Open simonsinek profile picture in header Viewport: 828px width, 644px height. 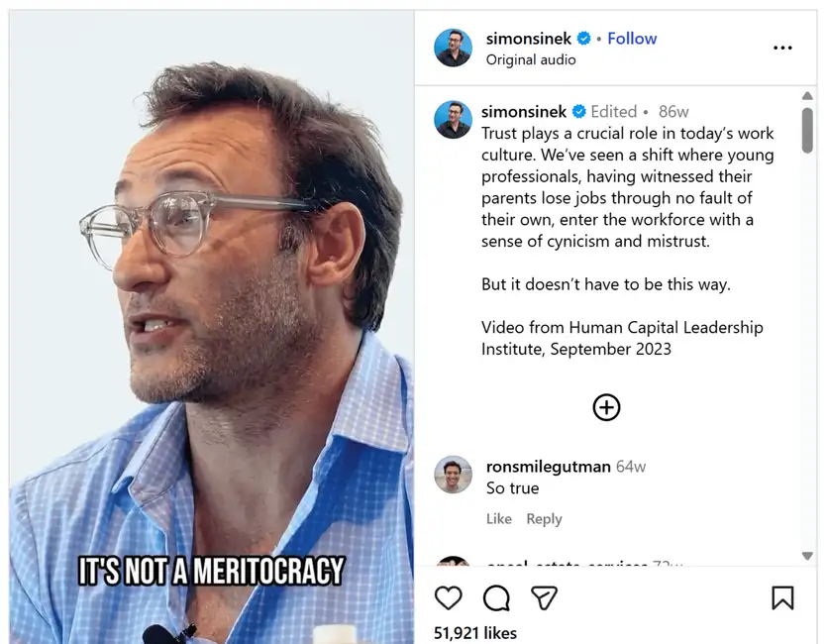(x=453, y=48)
